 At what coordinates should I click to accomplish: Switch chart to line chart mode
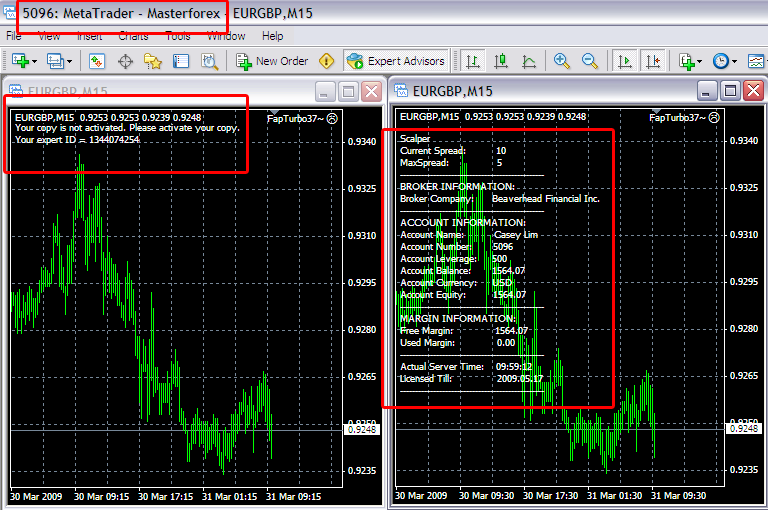tap(529, 61)
